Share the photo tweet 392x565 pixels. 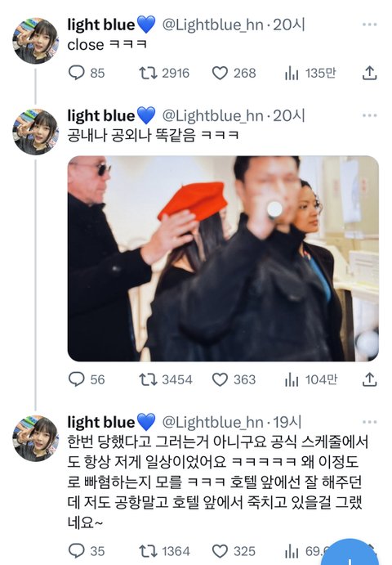(x=369, y=379)
